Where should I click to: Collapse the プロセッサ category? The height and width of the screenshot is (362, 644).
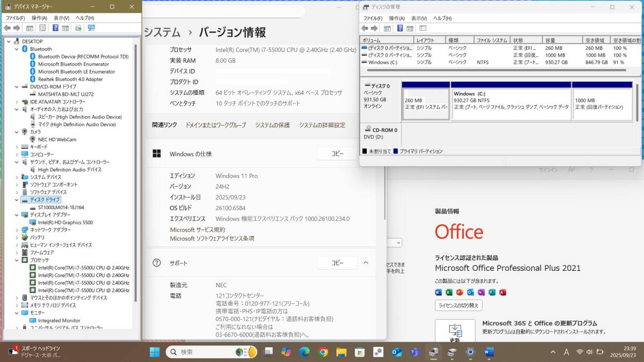pyautogui.click(x=17, y=260)
